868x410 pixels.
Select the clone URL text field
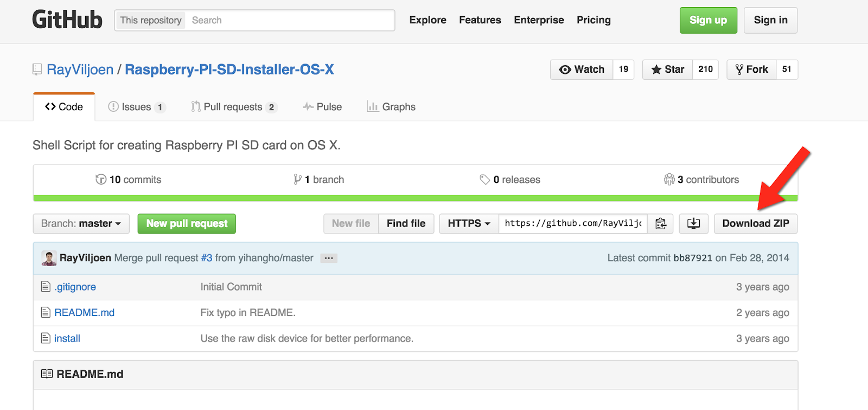573,224
